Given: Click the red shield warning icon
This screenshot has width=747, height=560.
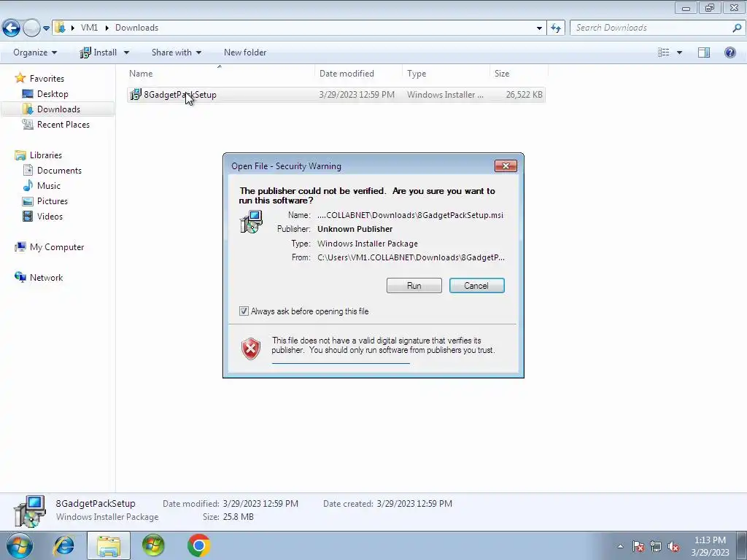Looking at the screenshot, I should [x=251, y=348].
